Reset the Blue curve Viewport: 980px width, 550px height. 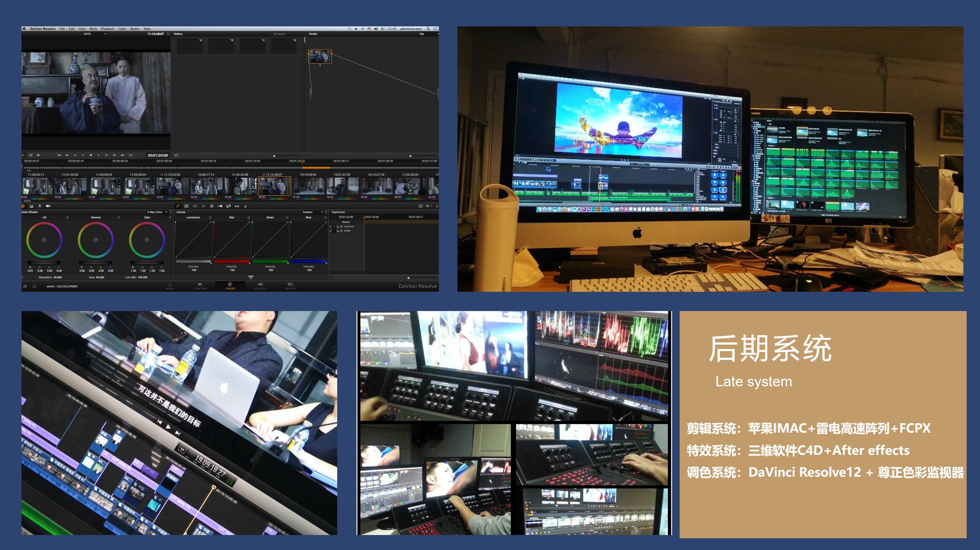[326, 218]
